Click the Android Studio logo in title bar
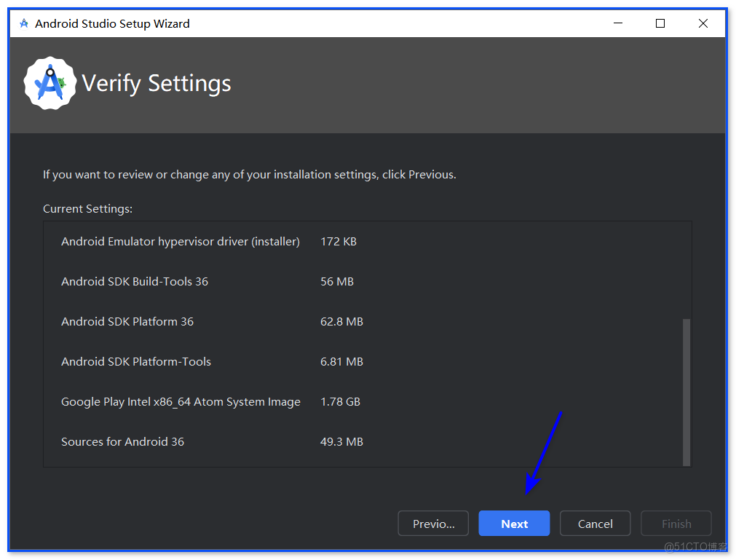 [x=25, y=23]
